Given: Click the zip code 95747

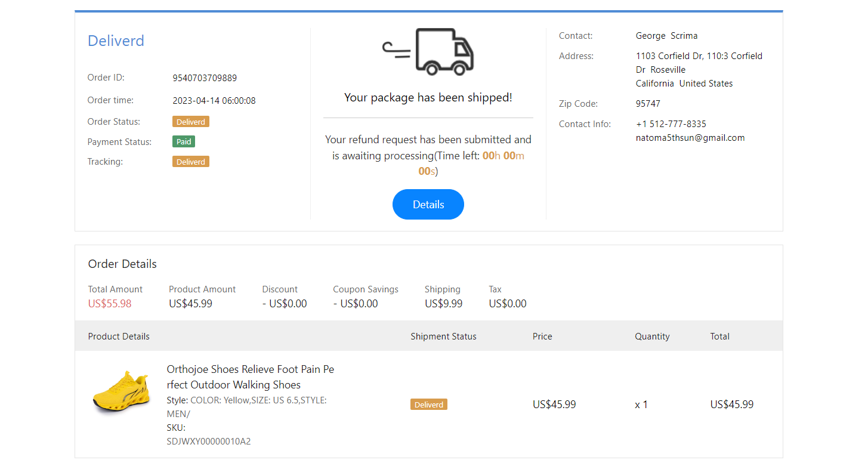Looking at the screenshot, I should click(x=648, y=104).
